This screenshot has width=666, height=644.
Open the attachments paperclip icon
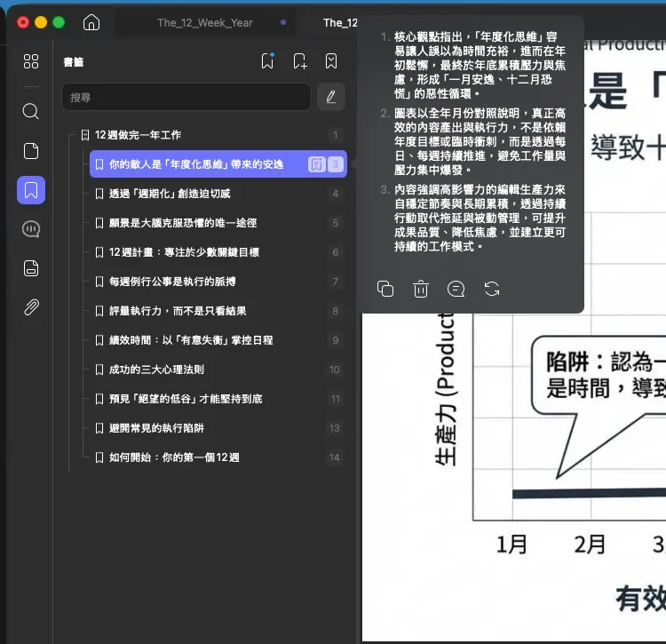pyautogui.click(x=31, y=307)
